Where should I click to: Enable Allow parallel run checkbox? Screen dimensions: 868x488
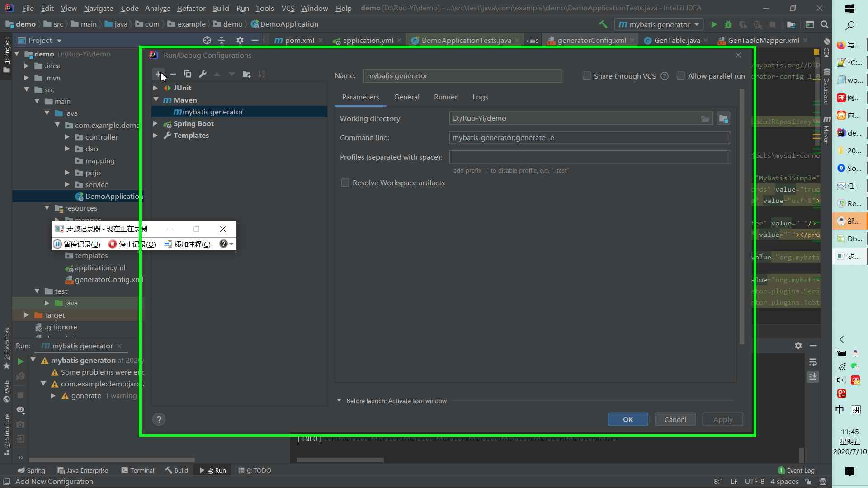tap(680, 76)
